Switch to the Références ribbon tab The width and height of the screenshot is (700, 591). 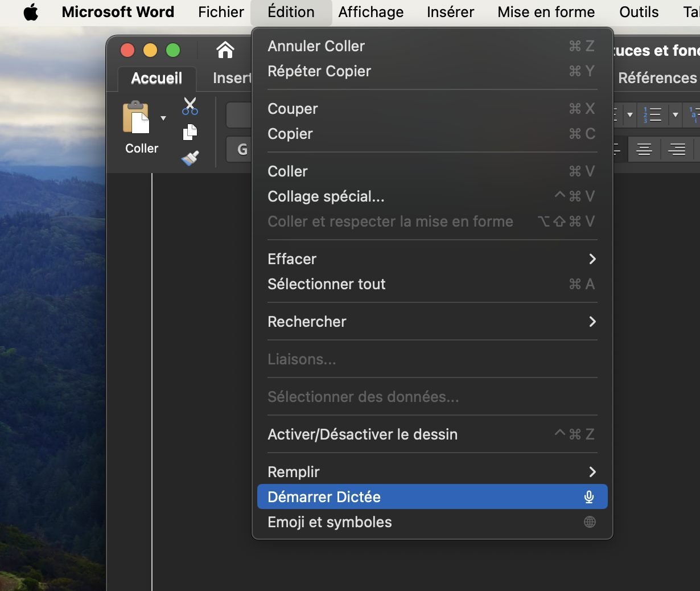tap(657, 78)
